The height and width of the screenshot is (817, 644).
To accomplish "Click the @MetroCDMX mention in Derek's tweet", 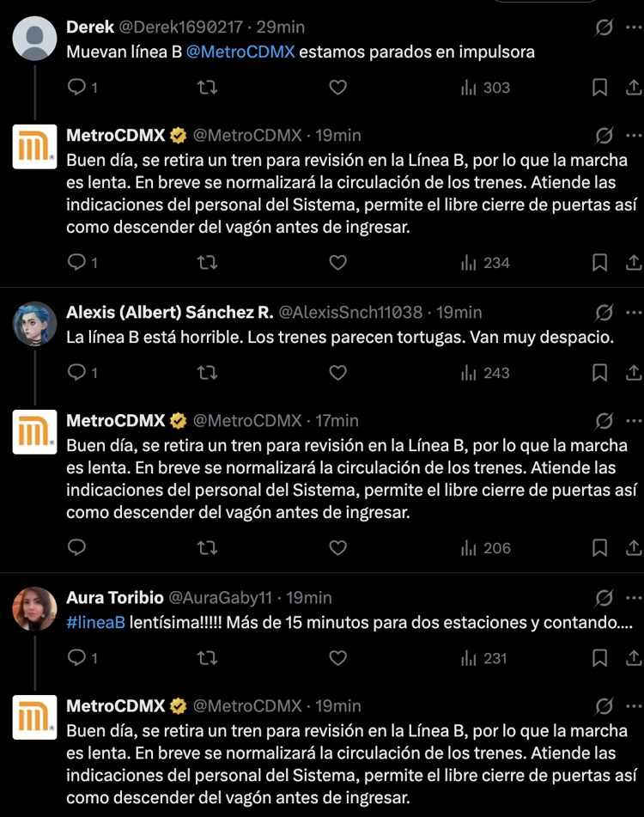I will [240, 52].
